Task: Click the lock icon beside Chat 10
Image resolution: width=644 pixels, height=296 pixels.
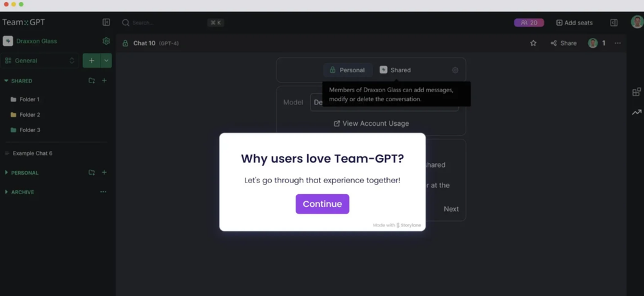Action: click(x=126, y=43)
